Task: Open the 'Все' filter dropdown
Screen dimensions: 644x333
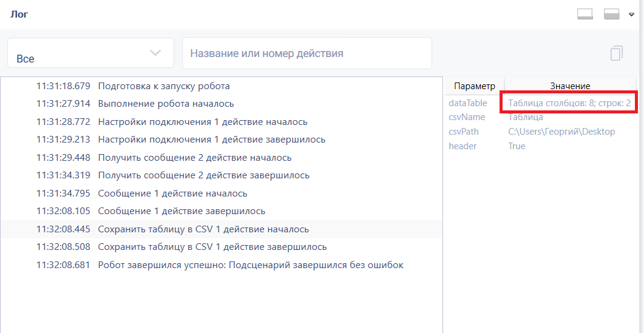Action: pos(91,53)
